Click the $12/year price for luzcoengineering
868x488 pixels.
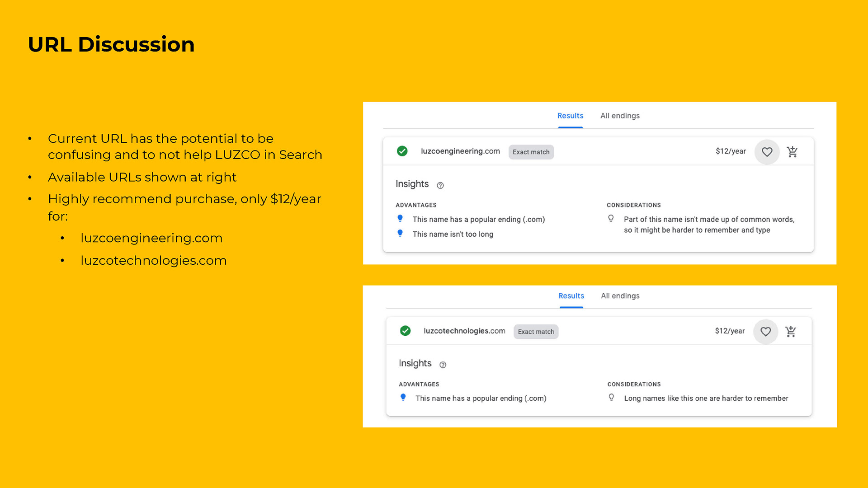tap(730, 151)
